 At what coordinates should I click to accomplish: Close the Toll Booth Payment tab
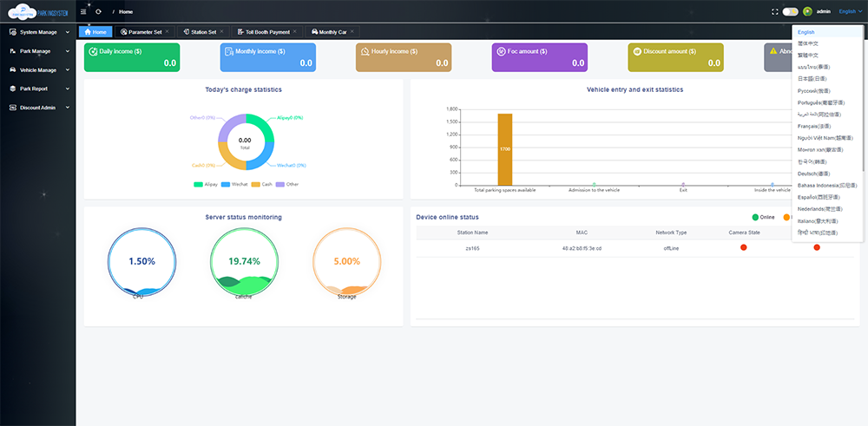(294, 31)
